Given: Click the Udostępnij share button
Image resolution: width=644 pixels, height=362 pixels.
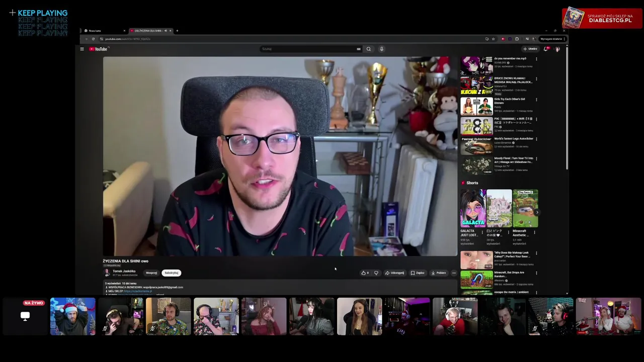Looking at the screenshot, I should (394, 273).
